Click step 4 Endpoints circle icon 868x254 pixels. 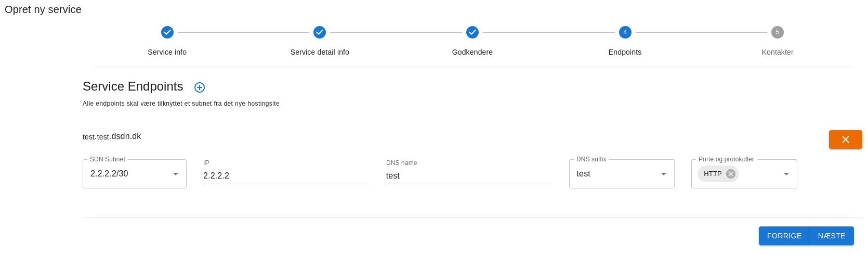point(625,32)
